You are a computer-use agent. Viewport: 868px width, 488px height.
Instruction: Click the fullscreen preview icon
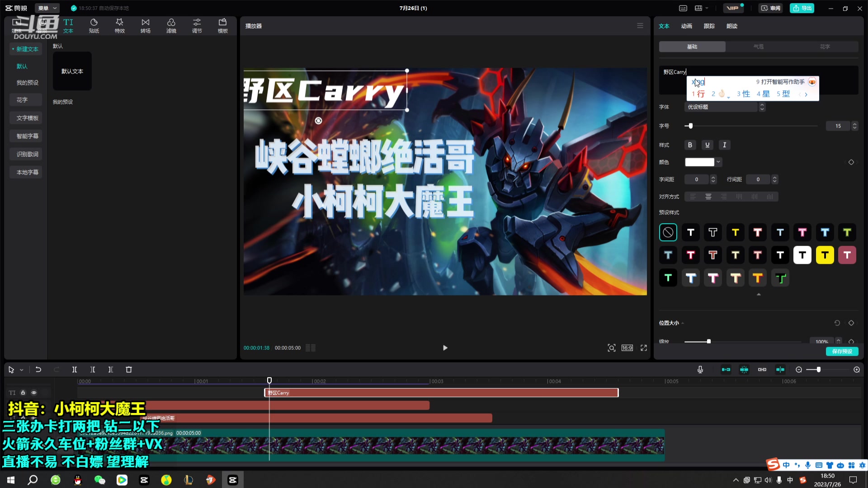pyautogui.click(x=644, y=348)
